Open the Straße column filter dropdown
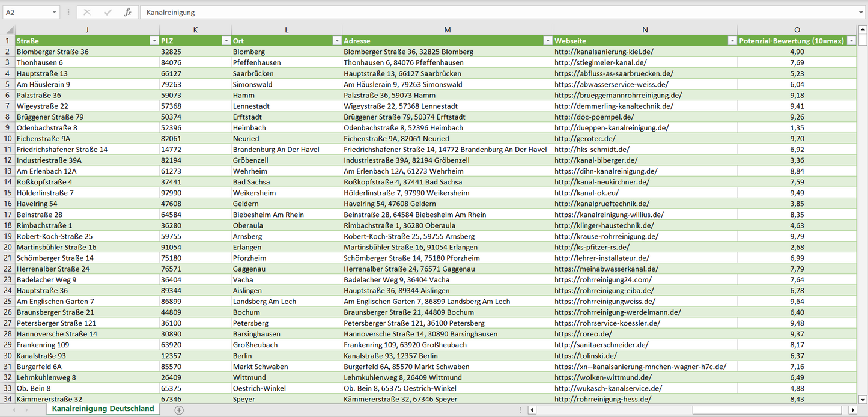Viewport: 868px width, 417px height. tap(154, 41)
